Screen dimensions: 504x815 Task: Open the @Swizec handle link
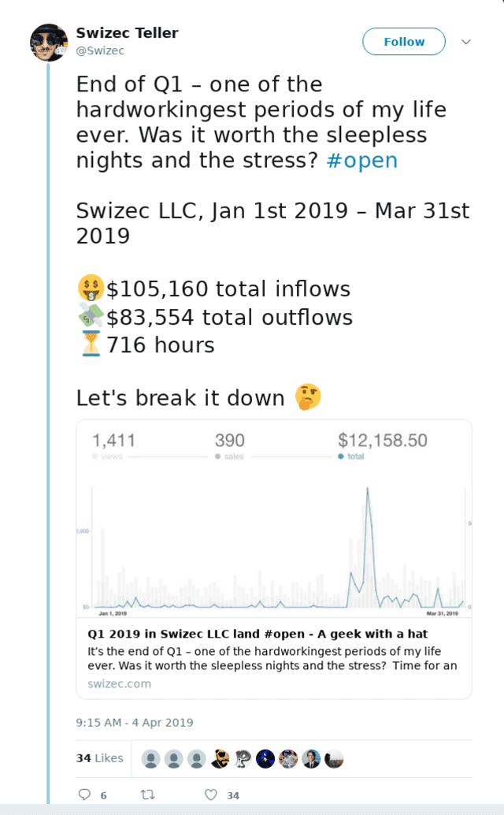point(100,50)
